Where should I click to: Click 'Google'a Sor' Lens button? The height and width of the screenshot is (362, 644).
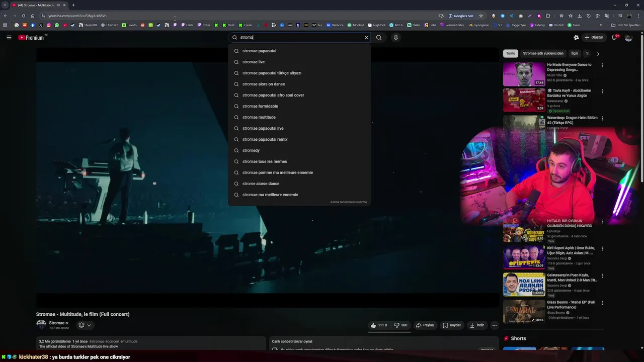click(461, 16)
